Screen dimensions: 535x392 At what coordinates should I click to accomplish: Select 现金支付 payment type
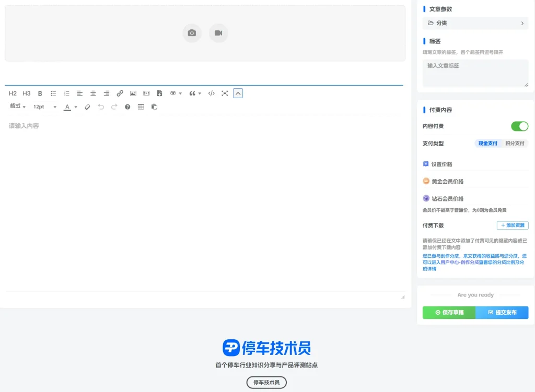pos(488,143)
